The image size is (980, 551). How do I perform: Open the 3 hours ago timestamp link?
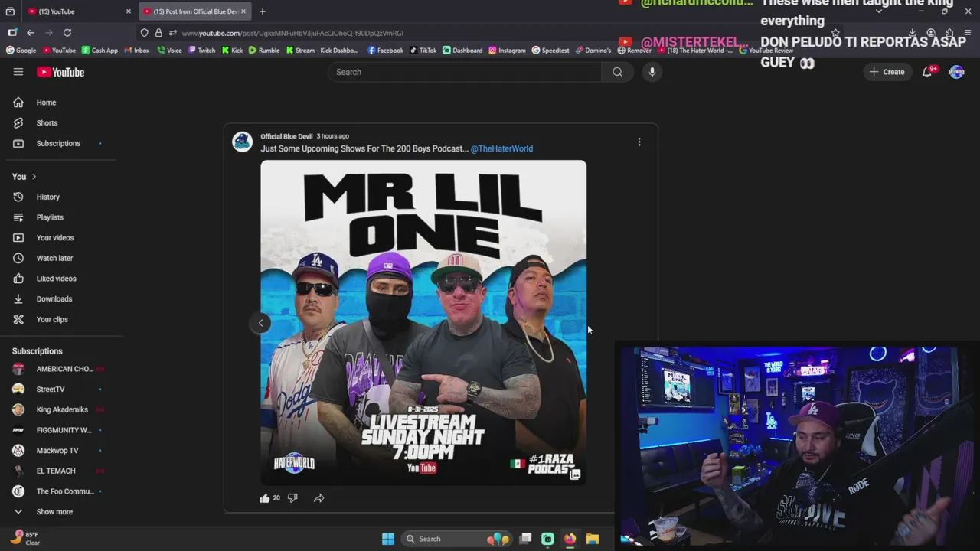coord(333,136)
